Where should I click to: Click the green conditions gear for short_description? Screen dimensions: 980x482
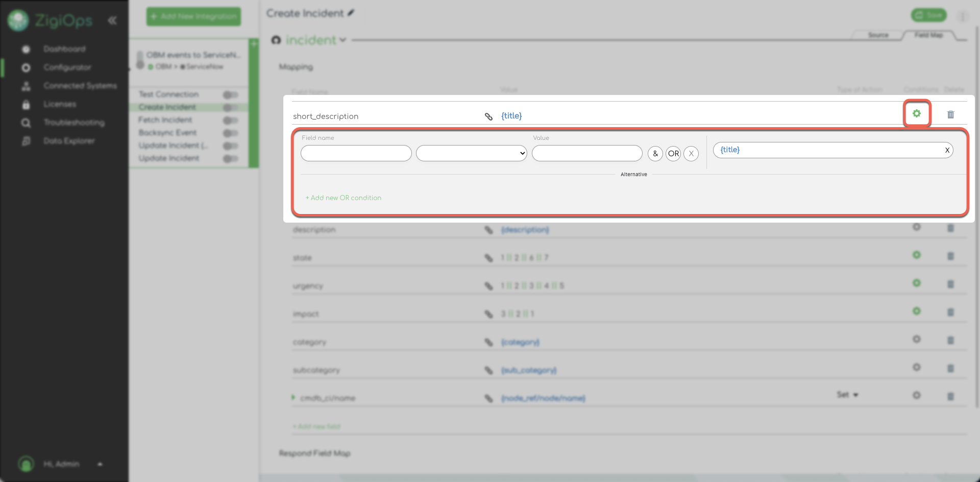917,113
